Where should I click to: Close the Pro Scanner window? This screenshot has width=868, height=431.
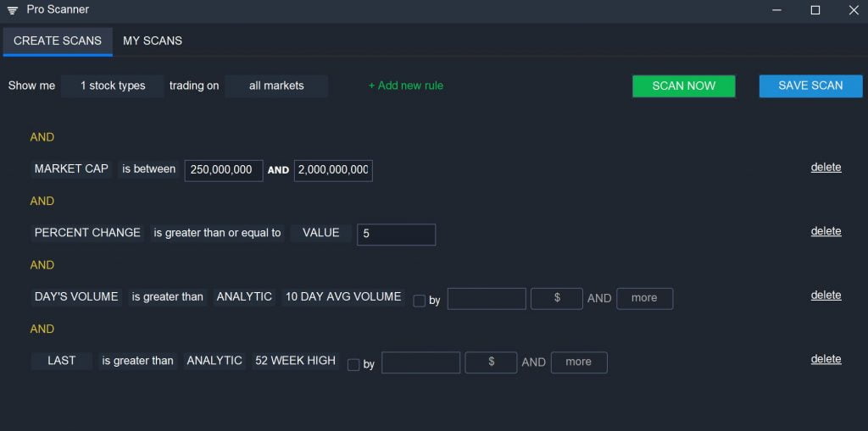pyautogui.click(x=854, y=10)
